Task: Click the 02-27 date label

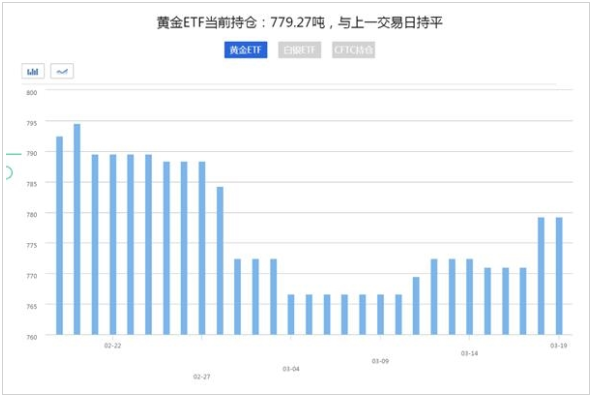Action: (202, 377)
